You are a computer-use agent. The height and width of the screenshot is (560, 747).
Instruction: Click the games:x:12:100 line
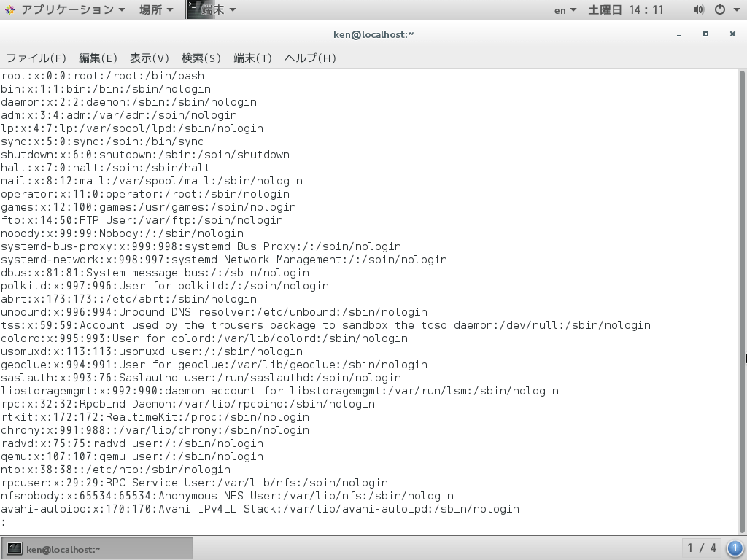pos(149,207)
